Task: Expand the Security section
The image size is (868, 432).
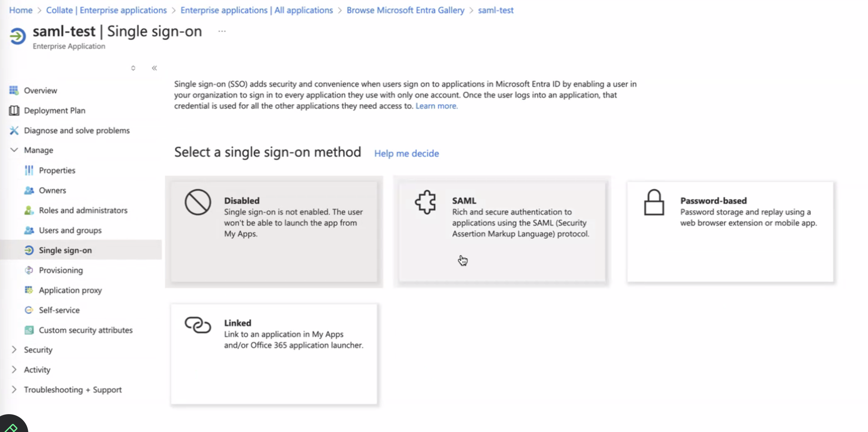Action: pos(14,349)
